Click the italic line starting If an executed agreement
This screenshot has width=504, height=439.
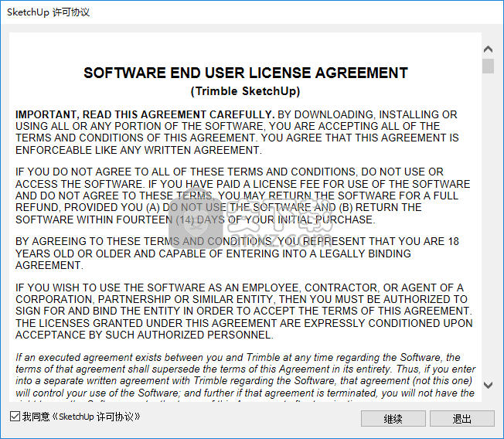point(238,357)
